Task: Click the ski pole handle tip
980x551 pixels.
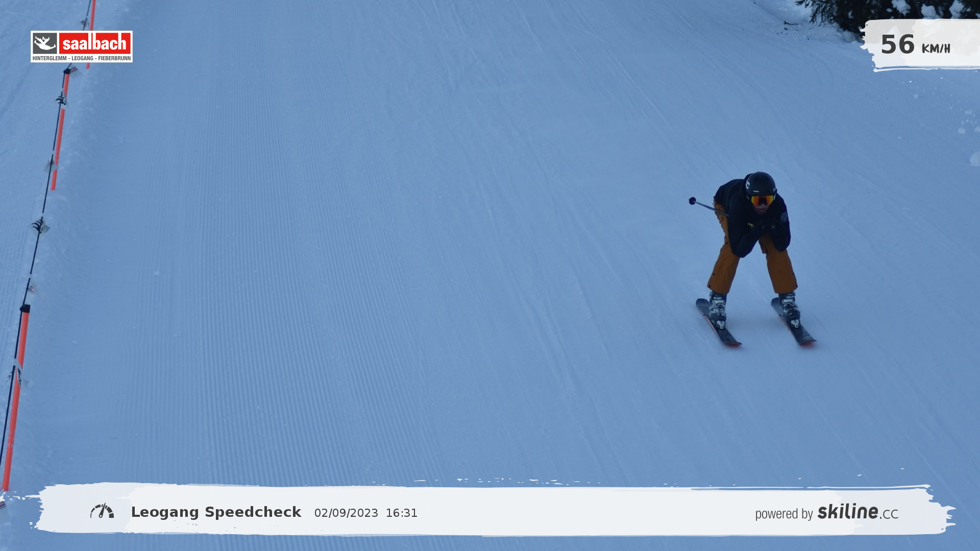Action: pyautogui.click(x=692, y=201)
